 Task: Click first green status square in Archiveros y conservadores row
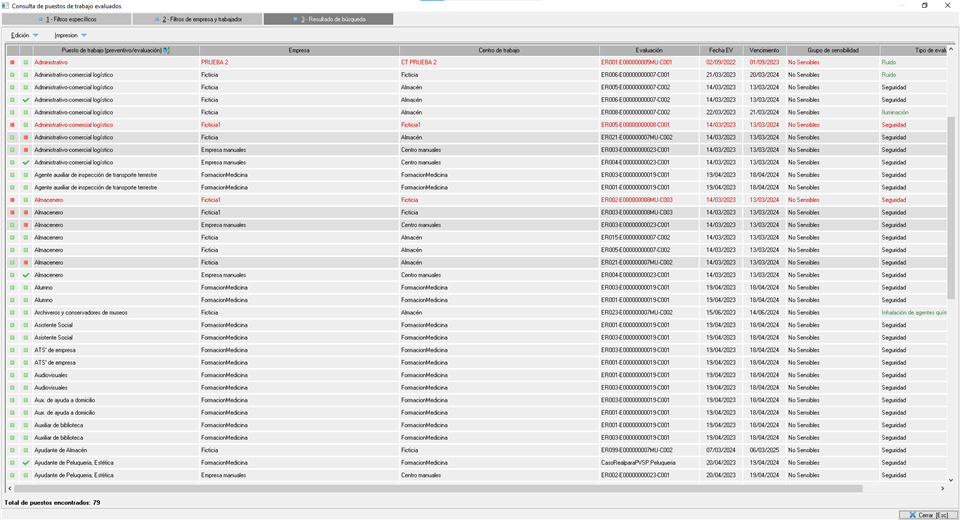13,313
